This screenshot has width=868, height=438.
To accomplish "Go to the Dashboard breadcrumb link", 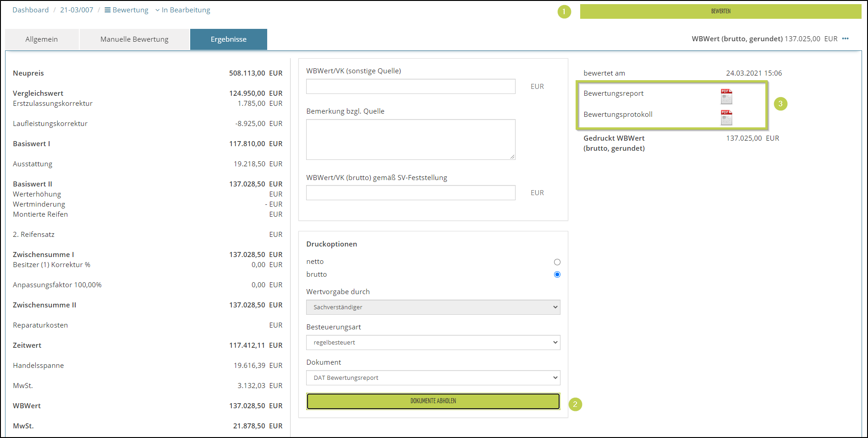I will 30,10.
